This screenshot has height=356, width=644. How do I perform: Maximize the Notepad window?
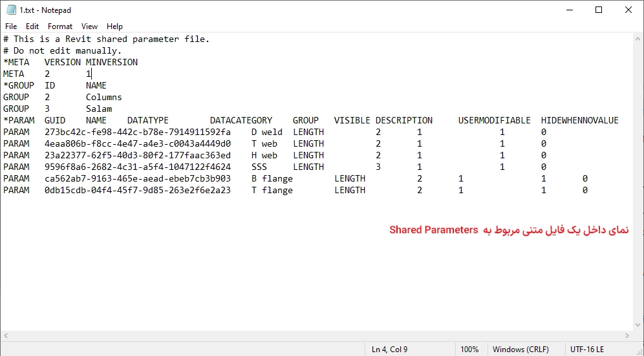[599, 10]
